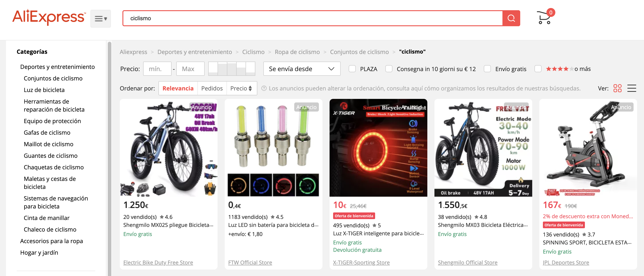The height and width of the screenshot is (276, 644).
Task: Open the Ciclismo breadcrumb link
Action: point(253,52)
